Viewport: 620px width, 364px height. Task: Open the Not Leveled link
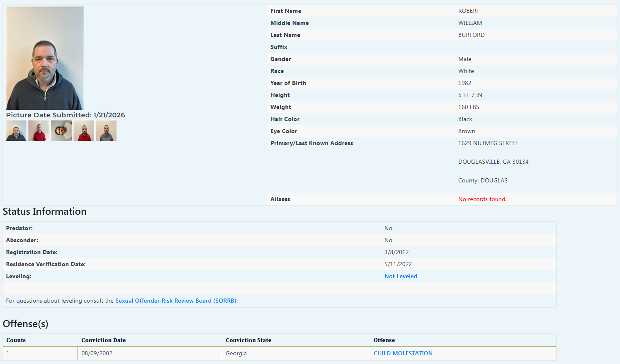(401, 276)
